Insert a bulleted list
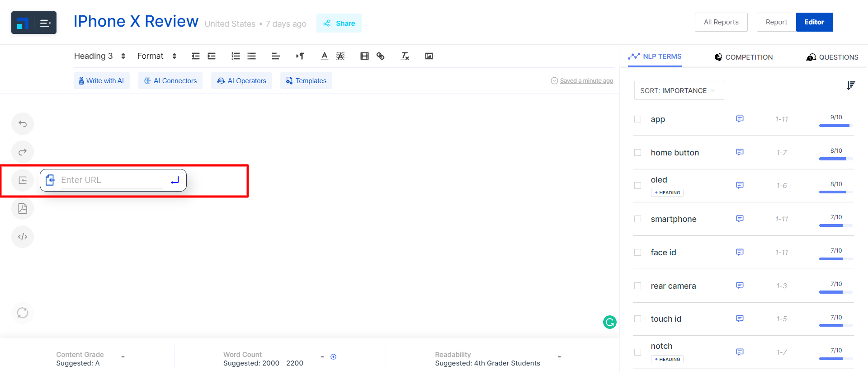This screenshot has width=868, height=375. tap(252, 56)
